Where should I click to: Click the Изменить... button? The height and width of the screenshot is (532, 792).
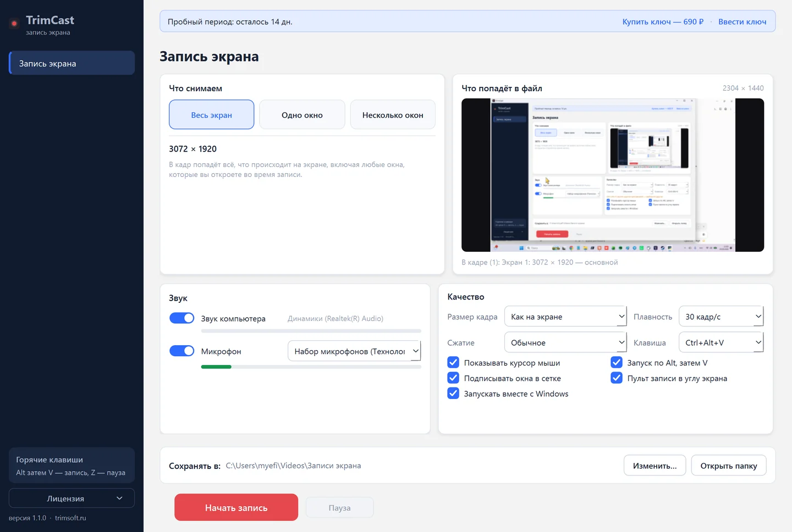tap(654, 465)
